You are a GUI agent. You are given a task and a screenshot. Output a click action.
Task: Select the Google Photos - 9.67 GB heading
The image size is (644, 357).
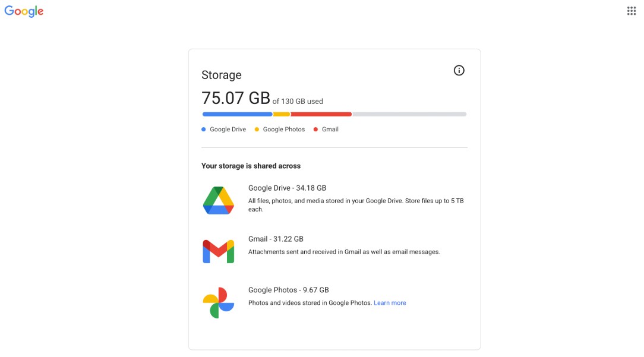pyautogui.click(x=288, y=290)
